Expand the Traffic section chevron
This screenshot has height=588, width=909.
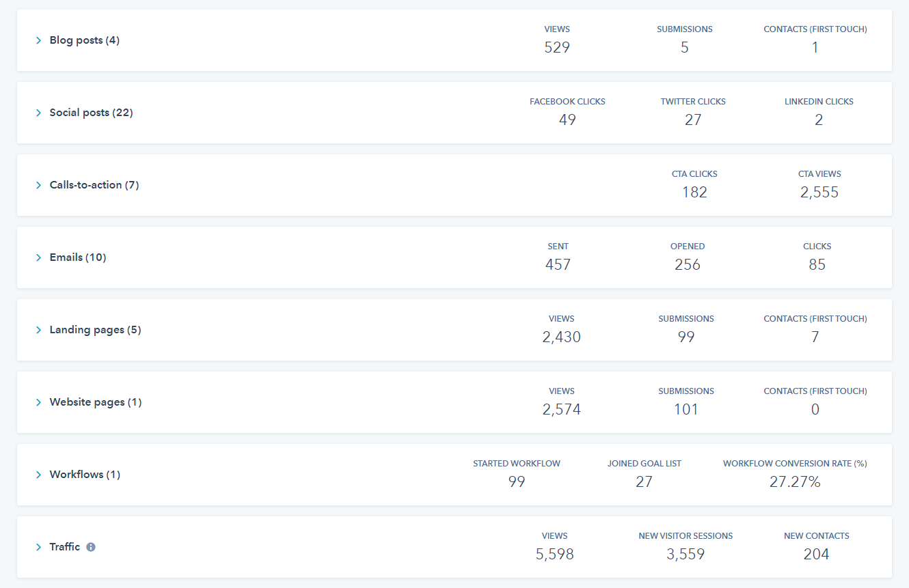39,547
